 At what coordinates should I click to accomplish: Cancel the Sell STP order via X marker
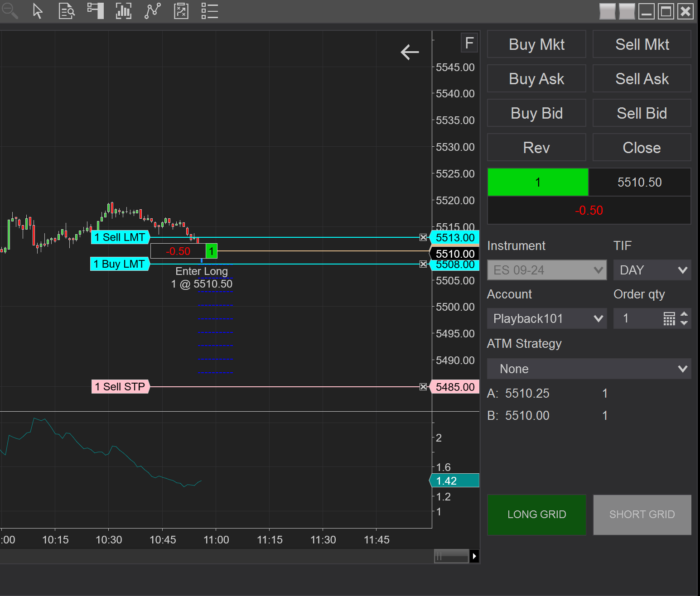click(x=423, y=386)
